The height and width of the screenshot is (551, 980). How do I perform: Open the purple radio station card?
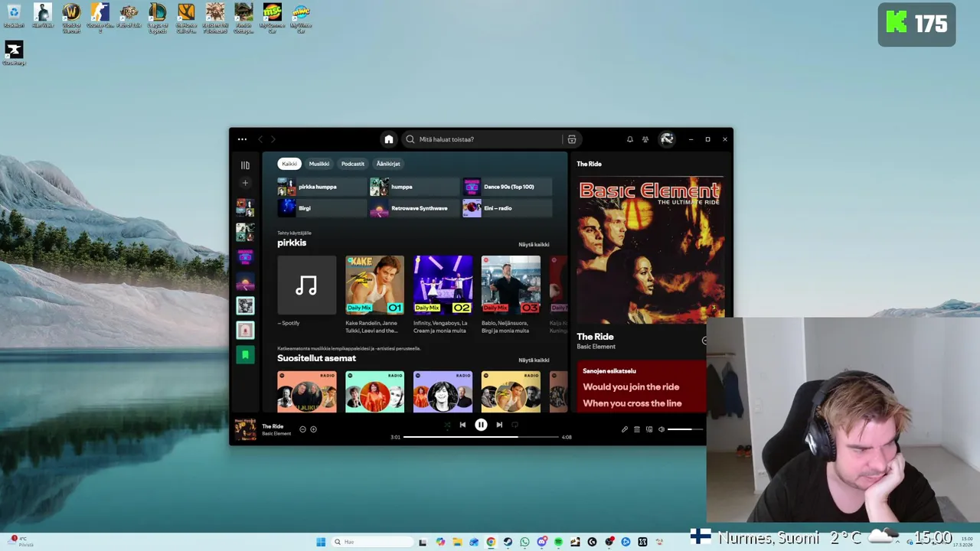coord(443,392)
